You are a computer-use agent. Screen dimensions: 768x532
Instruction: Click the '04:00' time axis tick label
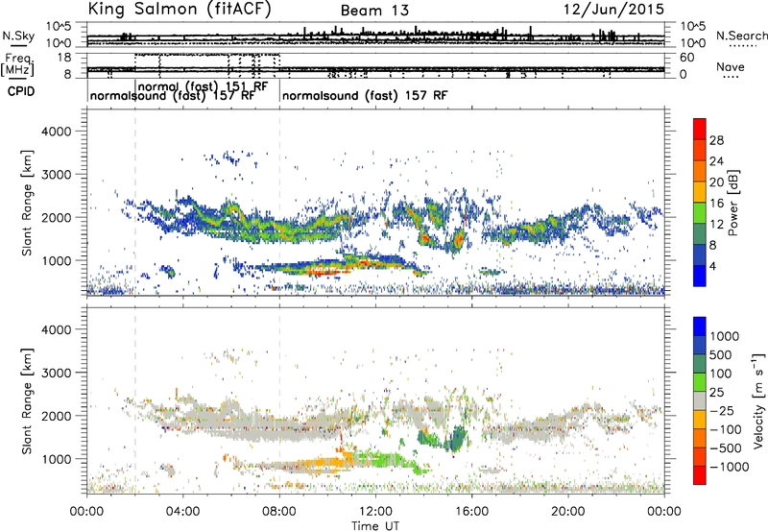[182, 512]
